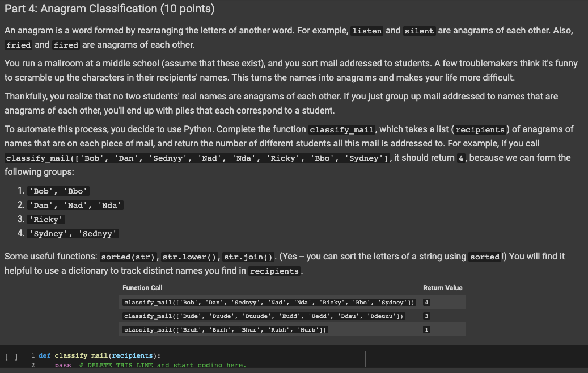Viewport: 588px width, 373px height.
Task: Select the classify_mail code token in the prompt
Action: pos(341,129)
